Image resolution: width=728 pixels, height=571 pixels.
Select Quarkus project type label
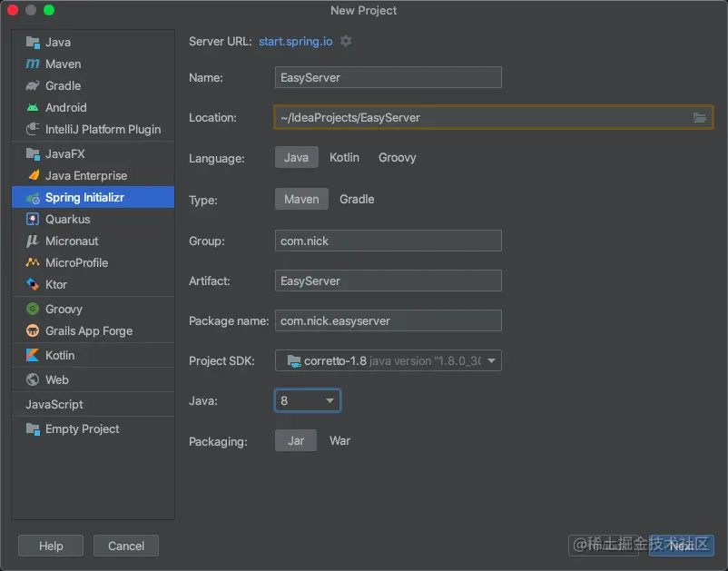tap(68, 219)
